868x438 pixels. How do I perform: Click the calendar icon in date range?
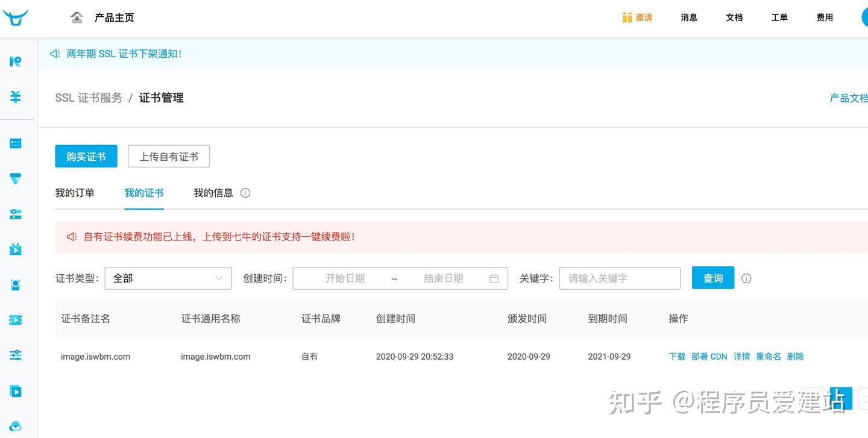494,278
